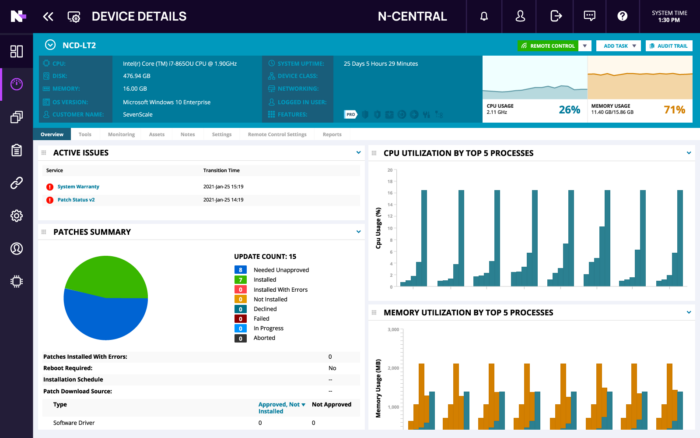Click the Installed green count swatch

point(240,279)
